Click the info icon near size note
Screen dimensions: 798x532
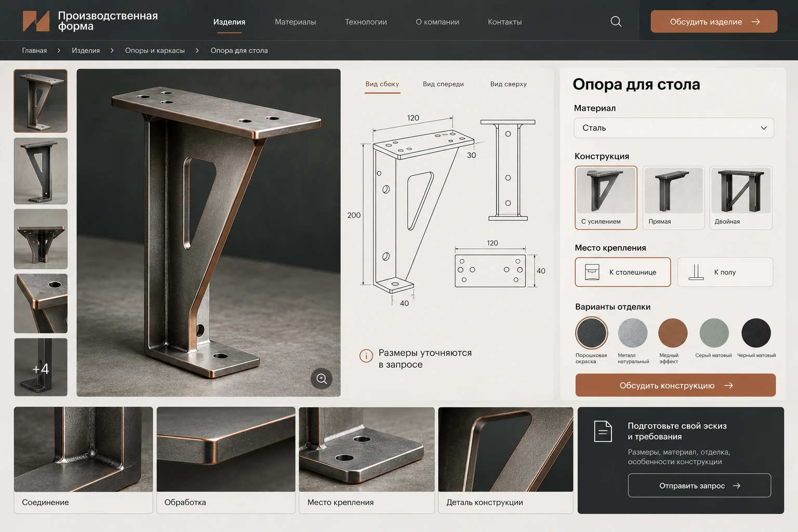pos(366,356)
